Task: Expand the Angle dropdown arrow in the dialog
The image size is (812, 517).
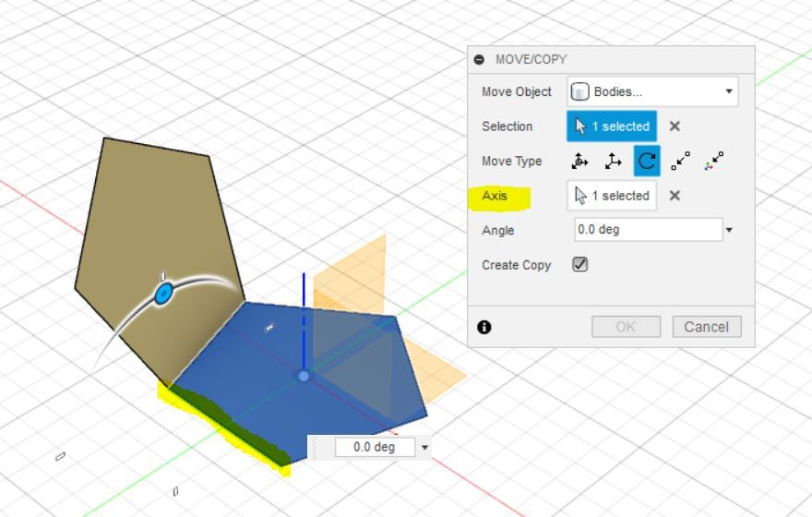Action: pos(729,230)
